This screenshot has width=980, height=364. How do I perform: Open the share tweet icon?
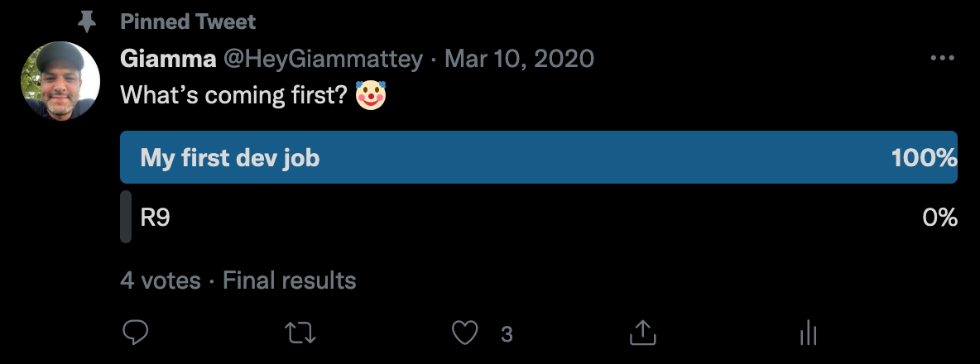coord(641,333)
